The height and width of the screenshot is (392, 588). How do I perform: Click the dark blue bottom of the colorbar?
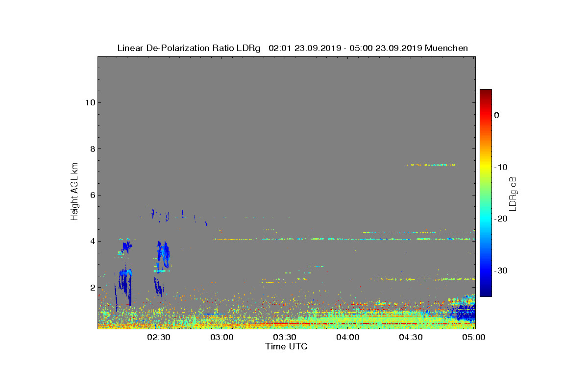coord(486,293)
